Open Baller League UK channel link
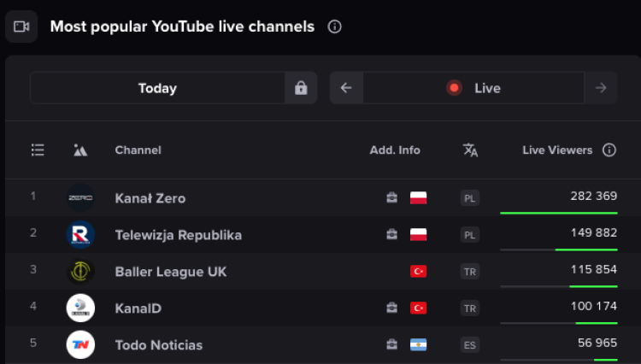Screen dimensions: 641x364 (x=170, y=272)
